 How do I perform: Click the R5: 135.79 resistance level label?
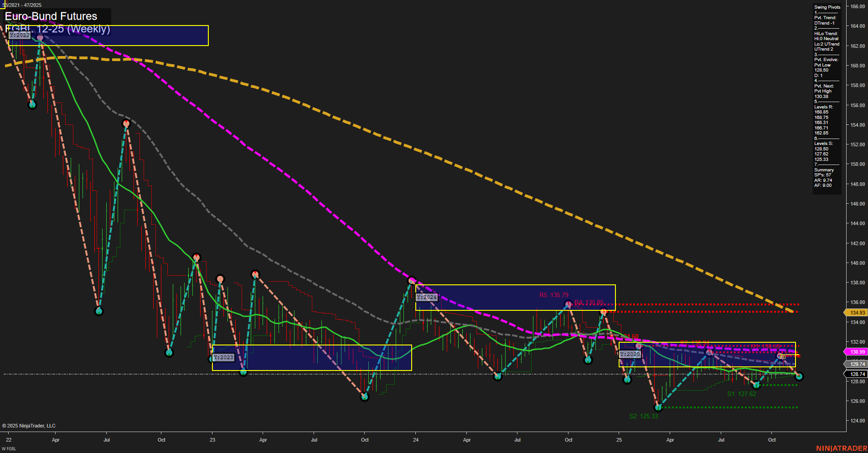553,294
